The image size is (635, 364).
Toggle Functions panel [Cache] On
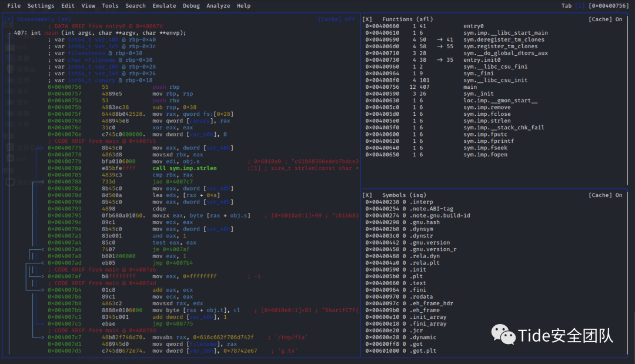pos(605,19)
